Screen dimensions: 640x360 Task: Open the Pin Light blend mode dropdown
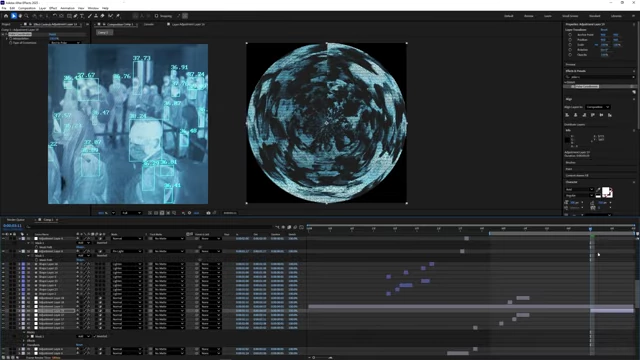(127, 251)
